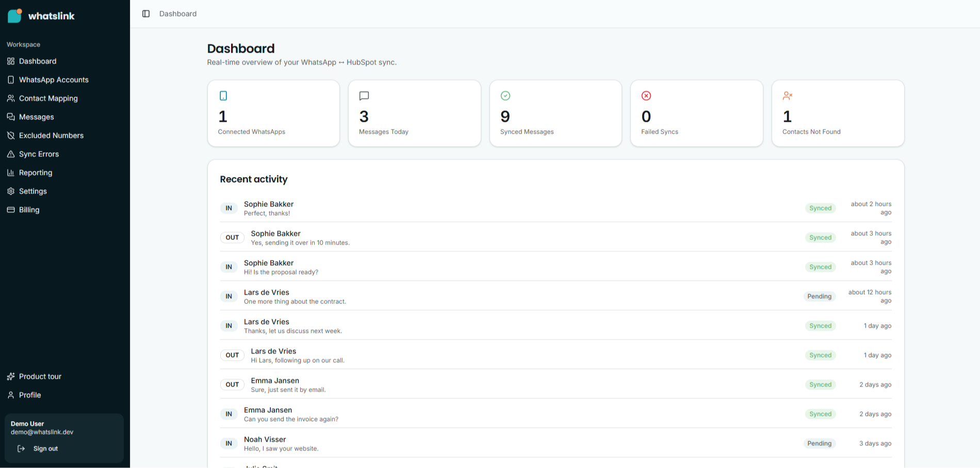Open the Connected WhatsApps stat card
The image size is (980, 468).
tap(273, 113)
